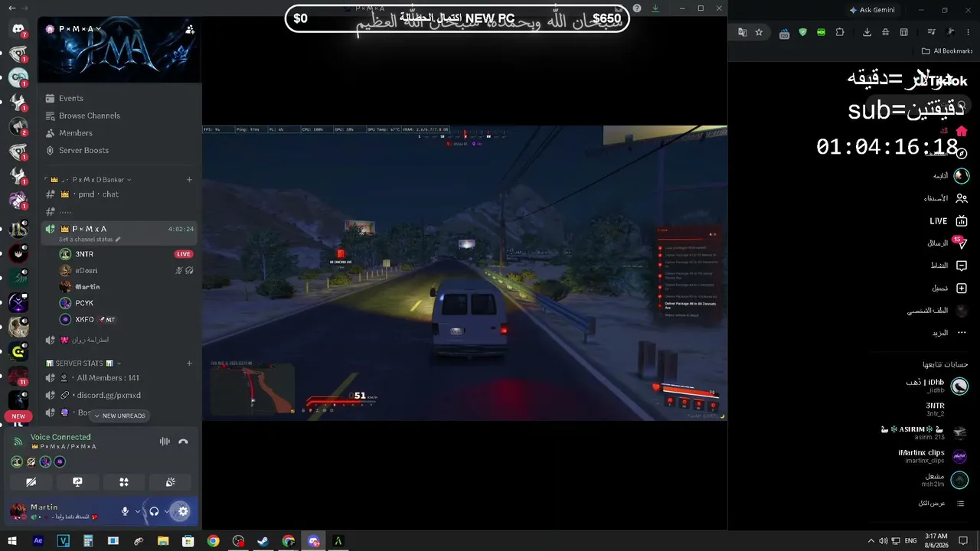Click the game stream video preview
The width and height of the screenshot is (980, 551).
[x=465, y=273]
